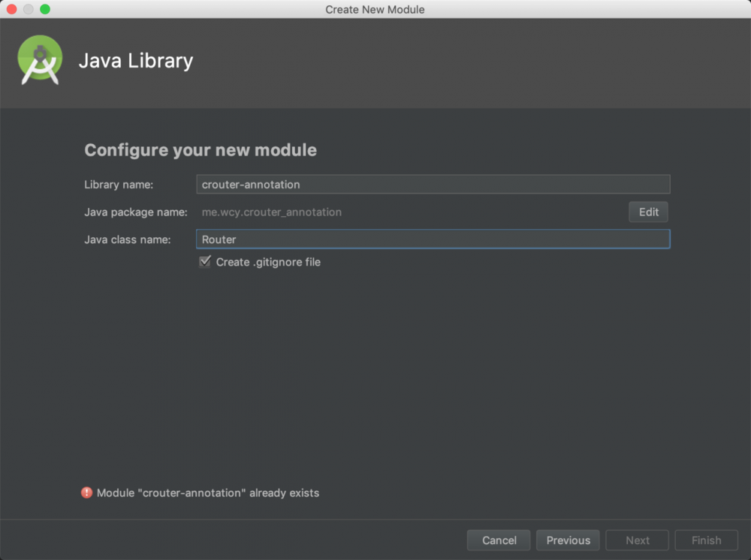This screenshot has width=751, height=560.
Task: Go back with the Previous button
Action: coord(568,540)
